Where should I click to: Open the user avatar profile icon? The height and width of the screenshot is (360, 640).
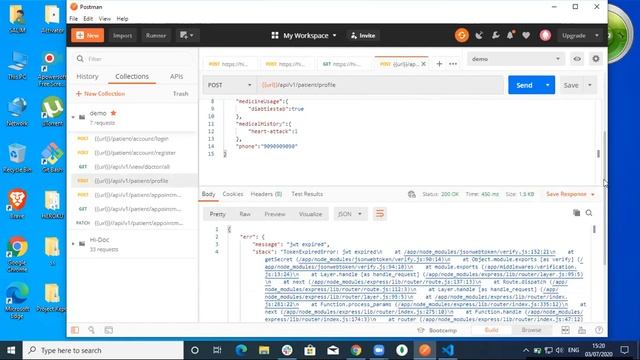pyautogui.click(x=545, y=36)
